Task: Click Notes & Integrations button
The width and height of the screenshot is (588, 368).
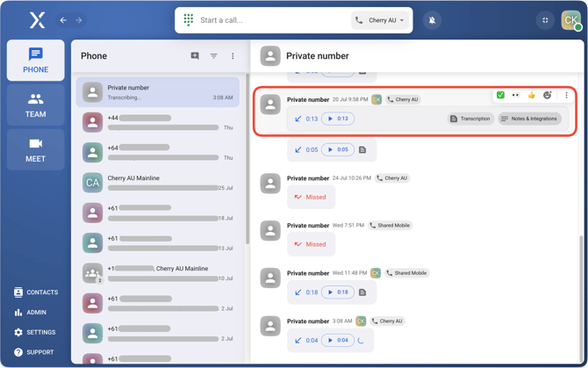Action: 529,119
